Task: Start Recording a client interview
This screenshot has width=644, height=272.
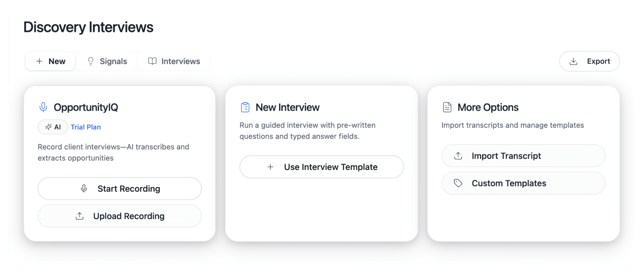Action: (x=119, y=188)
